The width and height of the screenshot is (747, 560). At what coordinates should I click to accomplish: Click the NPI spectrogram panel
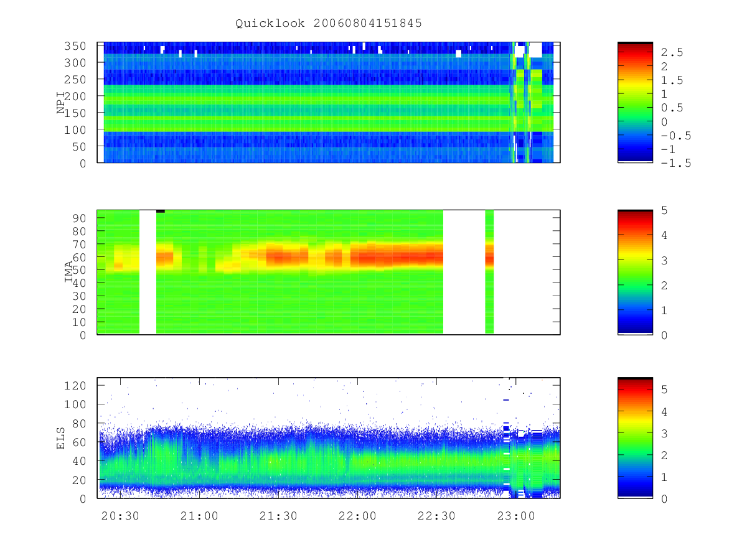coord(329,102)
